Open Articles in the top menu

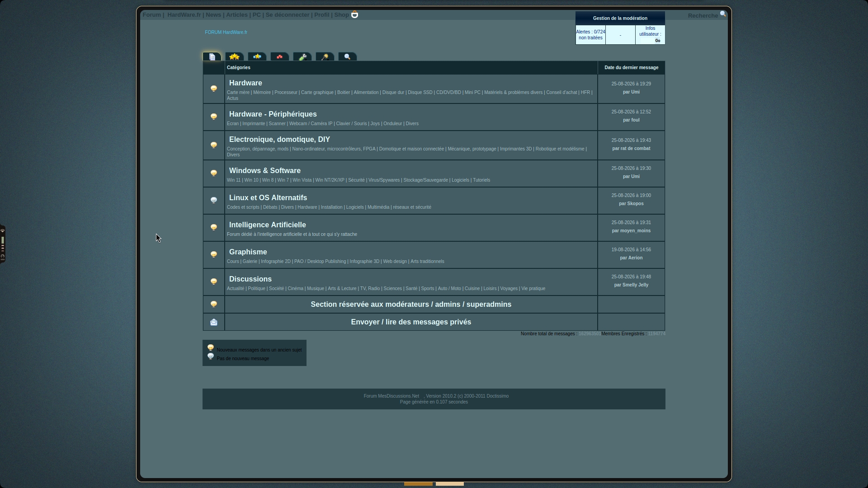pos(237,15)
